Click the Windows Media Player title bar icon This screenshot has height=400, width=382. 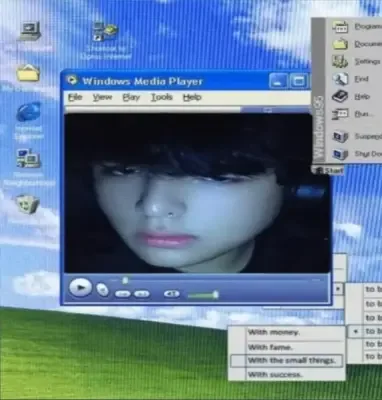72,80
